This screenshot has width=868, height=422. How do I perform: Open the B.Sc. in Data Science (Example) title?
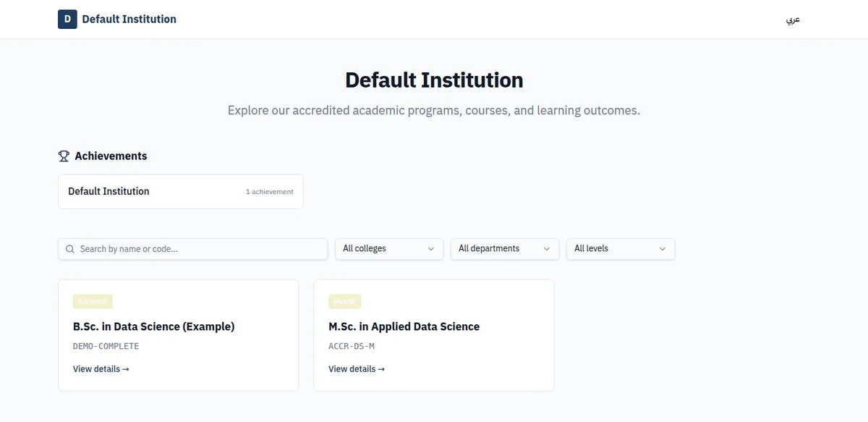[154, 326]
